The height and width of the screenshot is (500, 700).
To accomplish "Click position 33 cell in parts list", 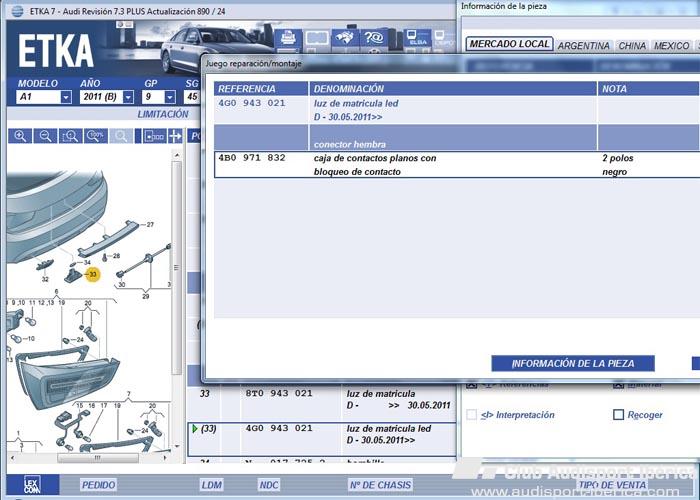I will pyautogui.click(x=205, y=394).
